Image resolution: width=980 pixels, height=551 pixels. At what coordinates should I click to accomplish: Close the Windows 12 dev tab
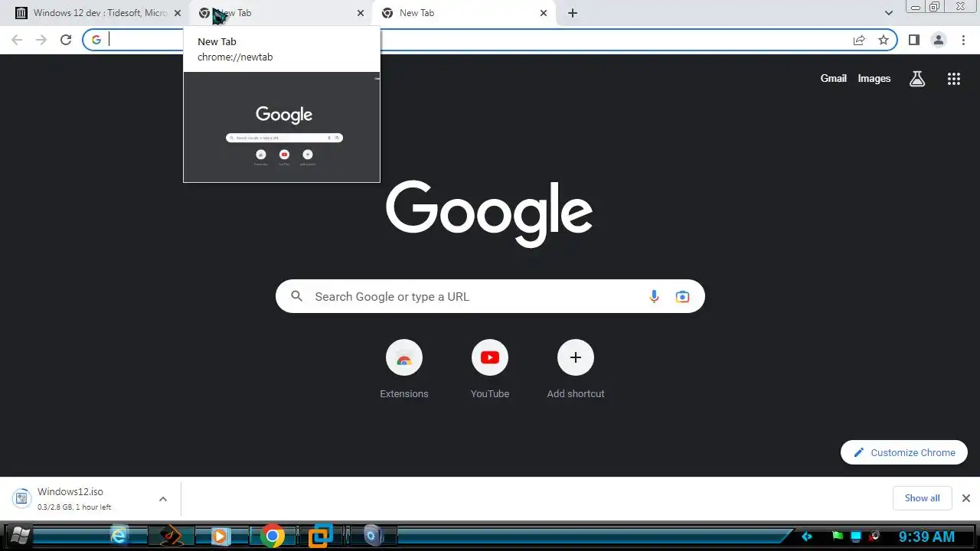[178, 13]
